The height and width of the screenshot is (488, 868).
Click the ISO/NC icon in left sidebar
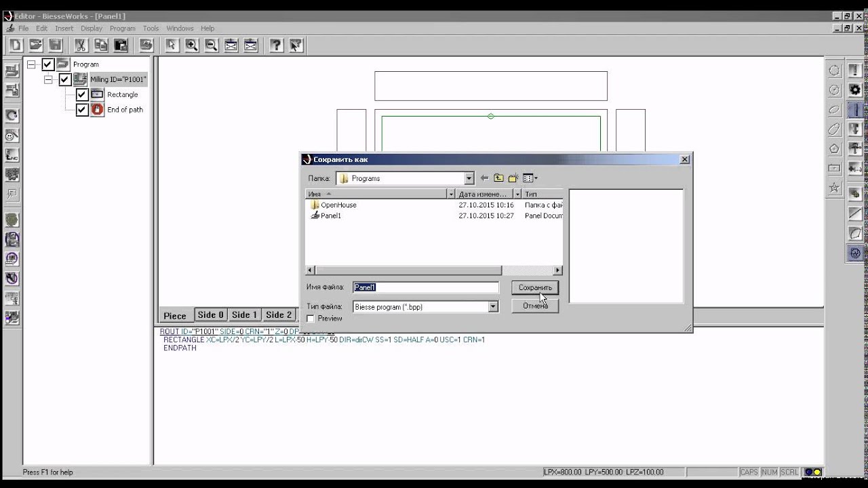(12, 155)
